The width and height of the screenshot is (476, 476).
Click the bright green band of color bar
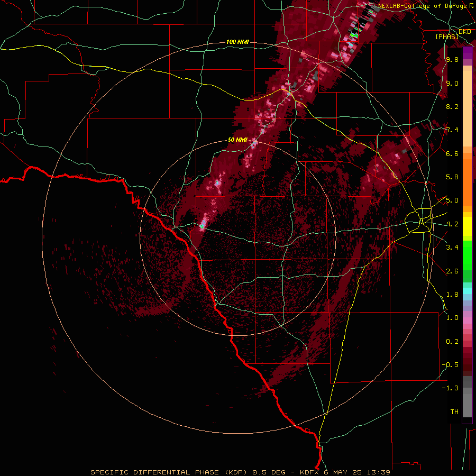click(467, 255)
